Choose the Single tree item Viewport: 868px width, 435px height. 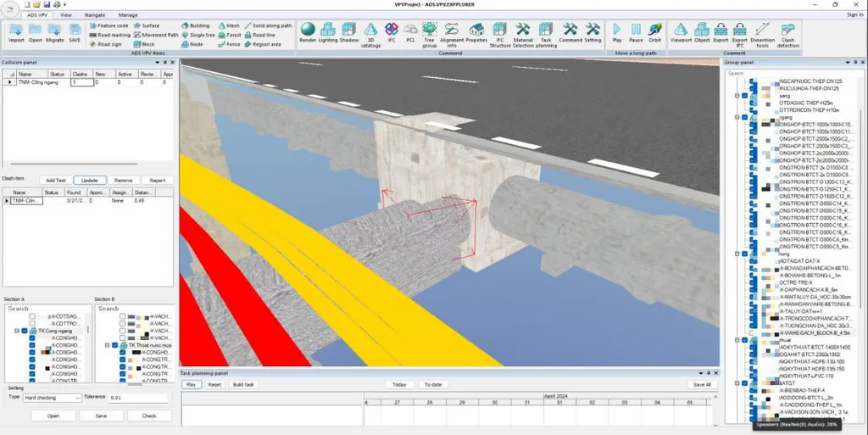(198, 35)
